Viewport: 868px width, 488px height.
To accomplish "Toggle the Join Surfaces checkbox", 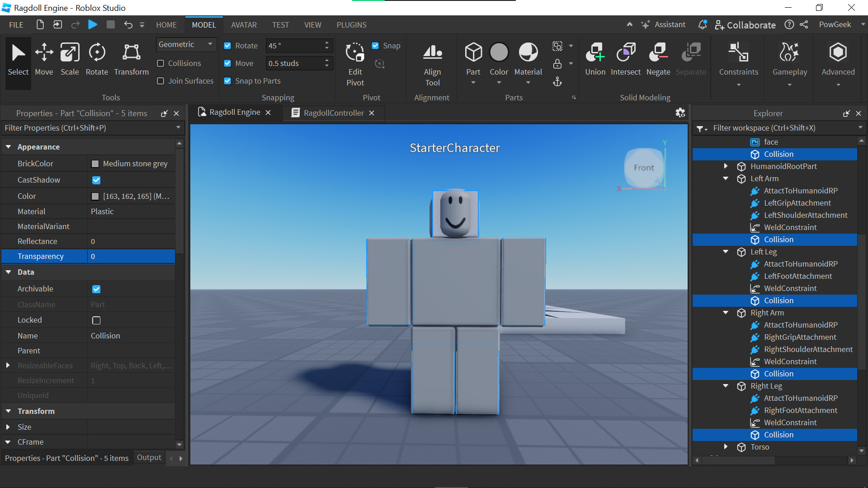I will click(x=160, y=81).
